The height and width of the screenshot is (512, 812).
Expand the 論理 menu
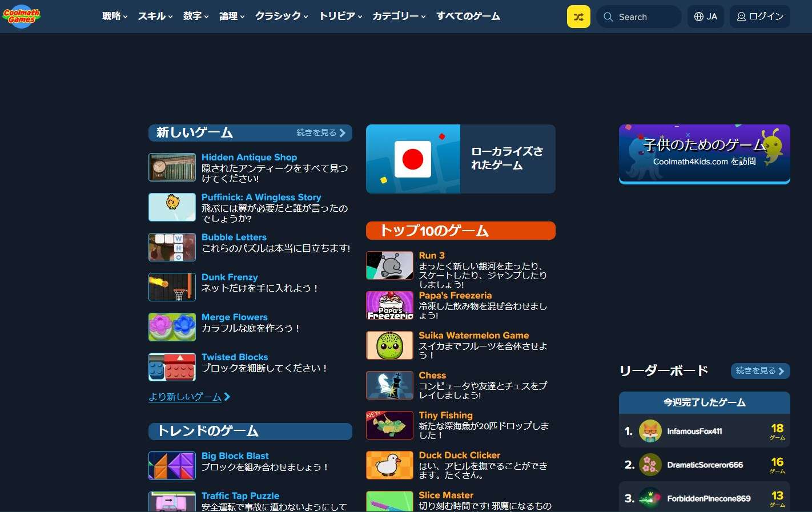pos(232,16)
